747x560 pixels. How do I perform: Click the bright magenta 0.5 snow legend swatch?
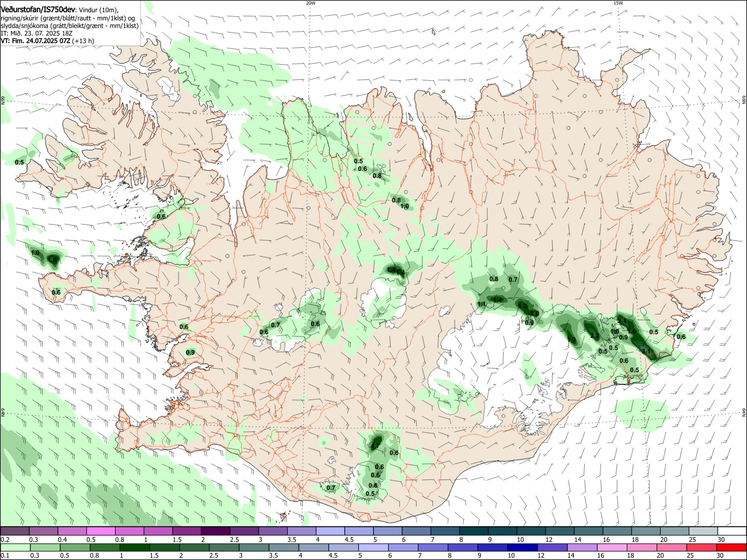(x=100, y=531)
